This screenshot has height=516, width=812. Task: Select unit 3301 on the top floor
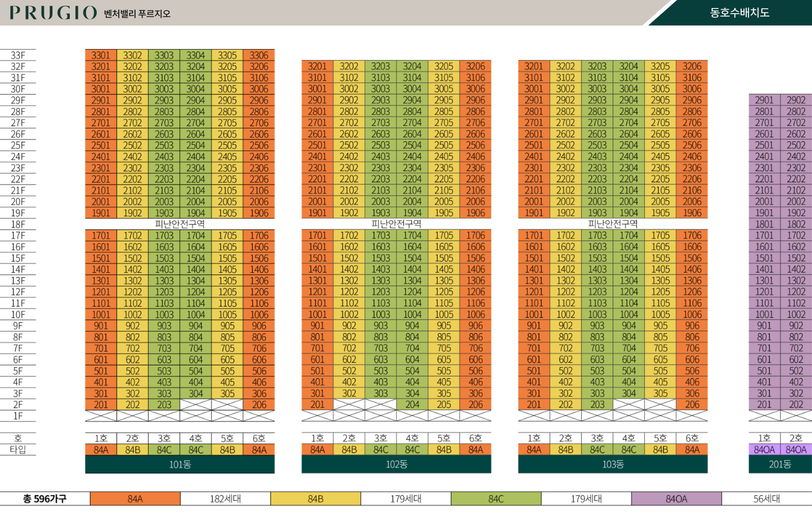101,55
